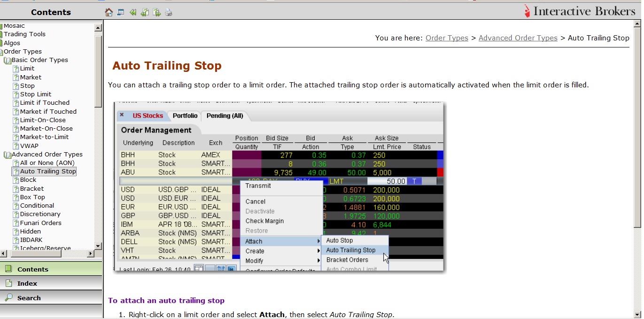Collapse the Advanced Order Types book
Image resolution: width=644 pixels, height=319 pixels.
(8, 155)
